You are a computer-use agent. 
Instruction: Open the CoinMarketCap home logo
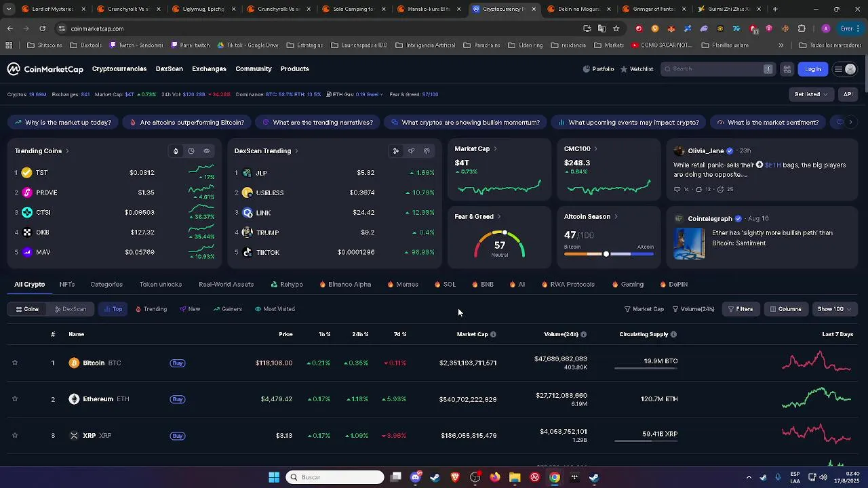[x=45, y=69]
